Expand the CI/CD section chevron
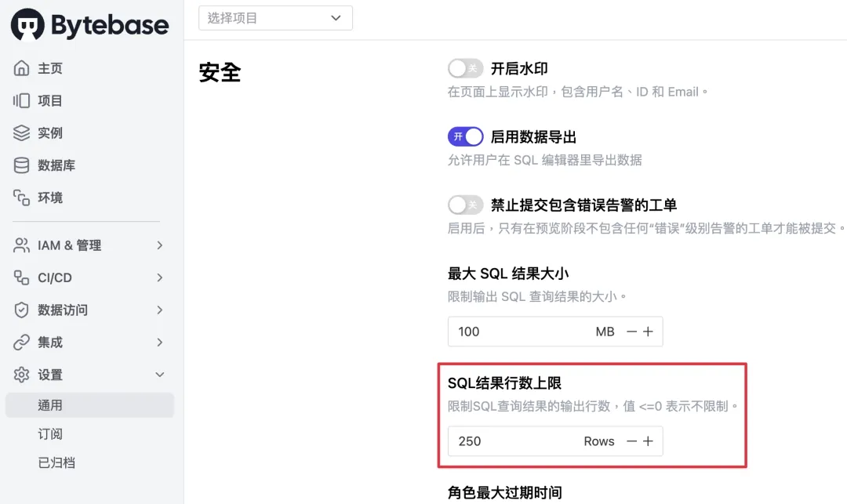The width and height of the screenshot is (847, 504). tap(159, 277)
